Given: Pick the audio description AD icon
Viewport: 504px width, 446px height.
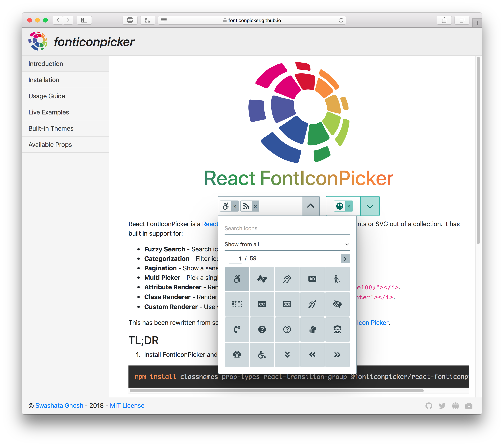Looking at the screenshot, I should 312,279.
